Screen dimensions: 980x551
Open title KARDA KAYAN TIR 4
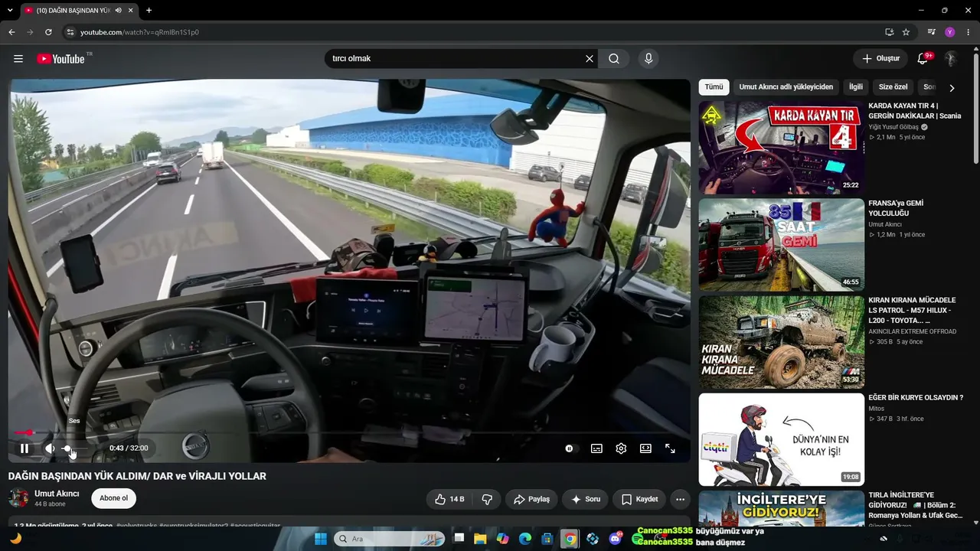[x=915, y=111]
